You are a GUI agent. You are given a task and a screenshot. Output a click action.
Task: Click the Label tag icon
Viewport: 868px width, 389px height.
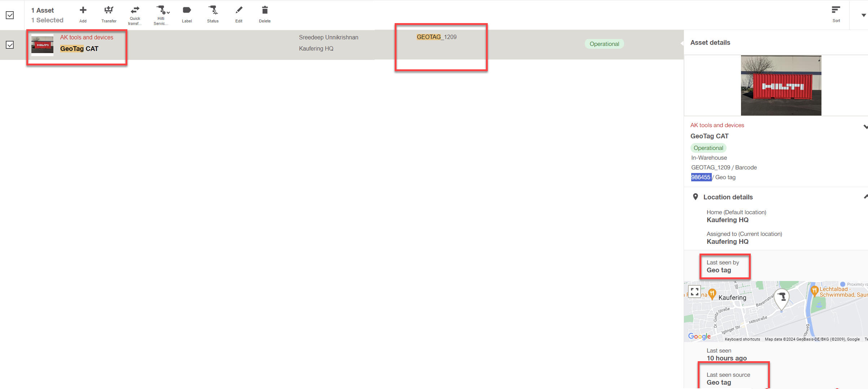[x=187, y=11]
